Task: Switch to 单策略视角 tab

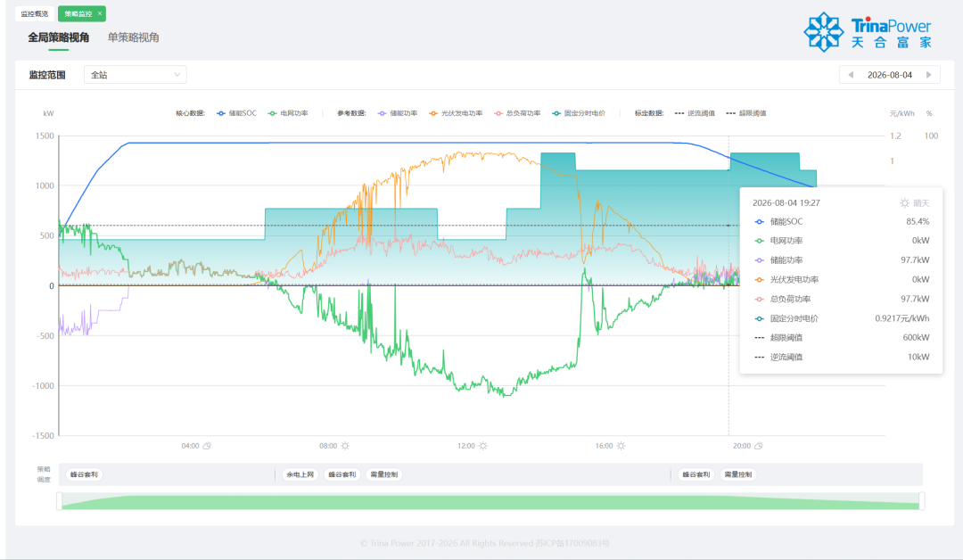Action: click(x=133, y=37)
